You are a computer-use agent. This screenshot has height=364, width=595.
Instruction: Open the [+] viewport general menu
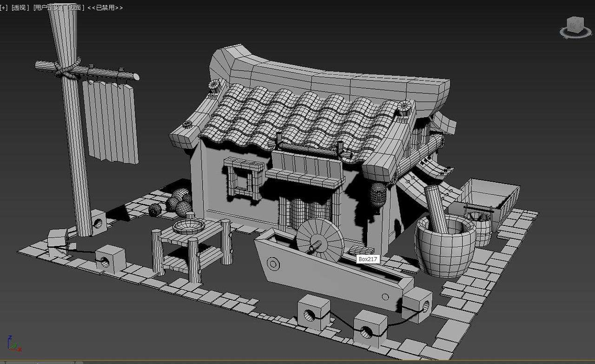coord(4,8)
